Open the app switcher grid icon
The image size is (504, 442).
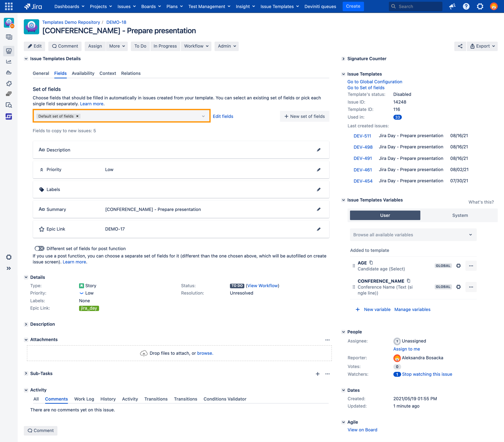pos(9,6)
